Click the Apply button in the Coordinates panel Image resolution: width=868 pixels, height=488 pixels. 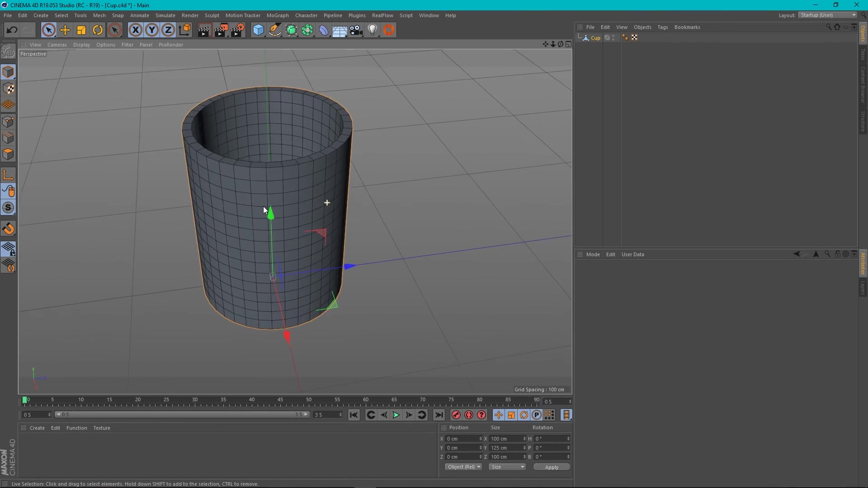pyautogui.click(x=552, y=467)
